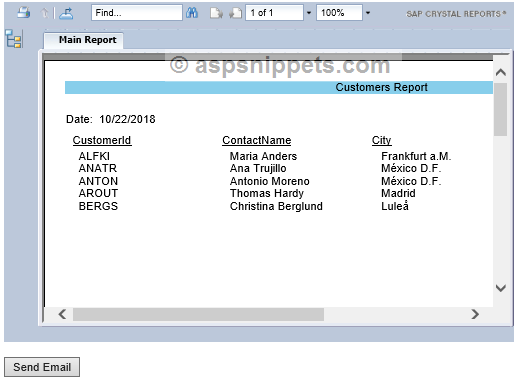Toggle the group tree panel icon
This screenshot has width=524, height=383.
[14, 39]
